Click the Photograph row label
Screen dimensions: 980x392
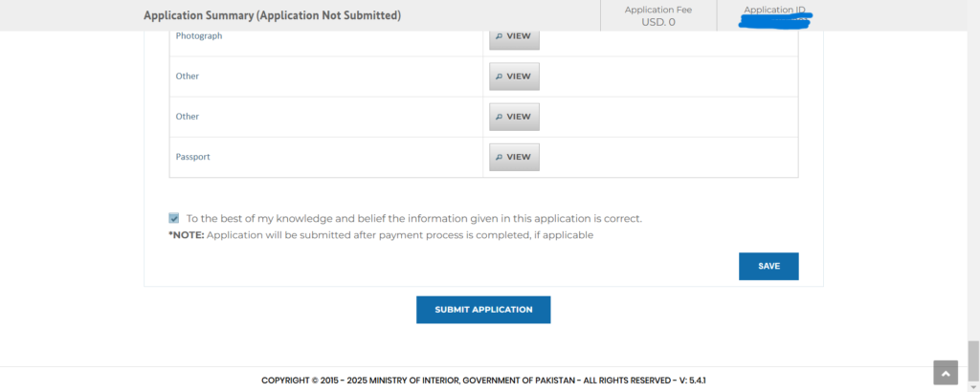point(199,36)
